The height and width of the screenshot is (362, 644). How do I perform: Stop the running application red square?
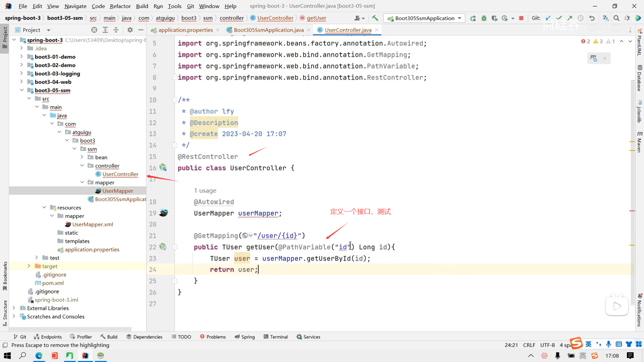pyautogui.click(x=521, y=18)
